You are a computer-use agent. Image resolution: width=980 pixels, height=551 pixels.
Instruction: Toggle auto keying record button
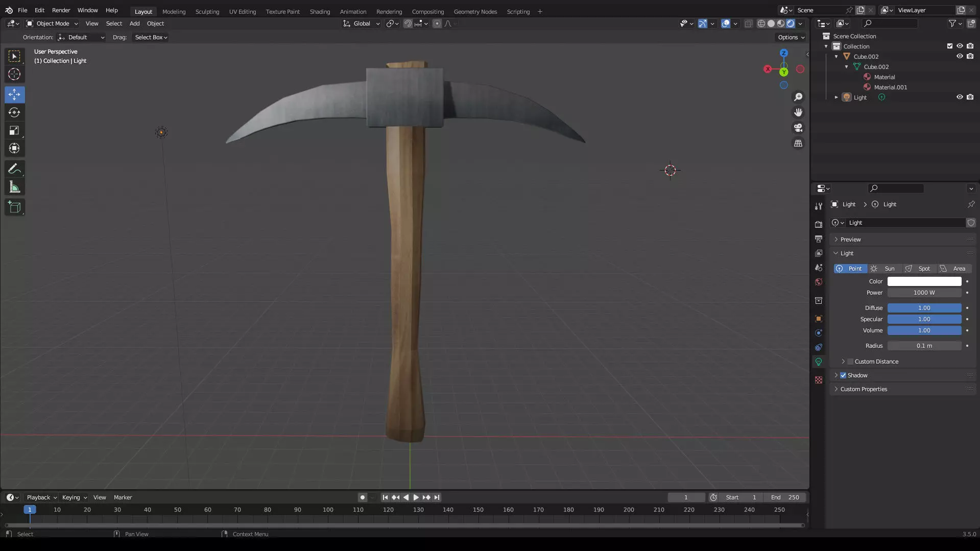(x=362, y=497)
